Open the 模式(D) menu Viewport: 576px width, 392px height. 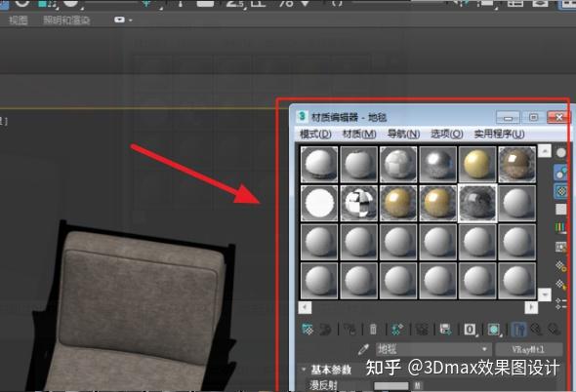point(315,134)
